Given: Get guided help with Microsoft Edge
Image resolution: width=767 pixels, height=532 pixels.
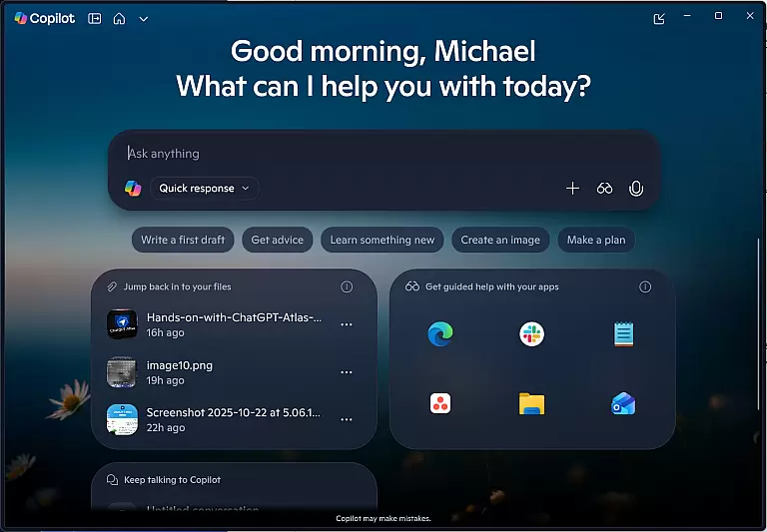Looking at the screenshot, I should 440,334.
